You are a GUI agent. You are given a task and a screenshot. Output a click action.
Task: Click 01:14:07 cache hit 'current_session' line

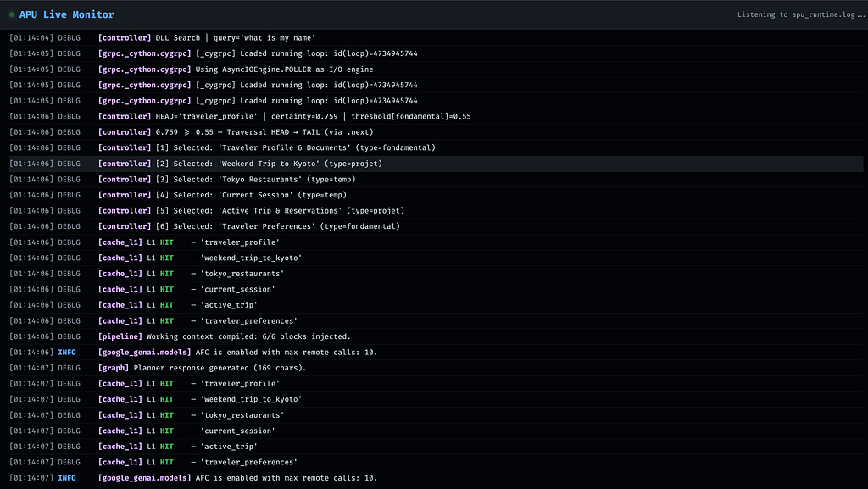[x=437, y=431]
